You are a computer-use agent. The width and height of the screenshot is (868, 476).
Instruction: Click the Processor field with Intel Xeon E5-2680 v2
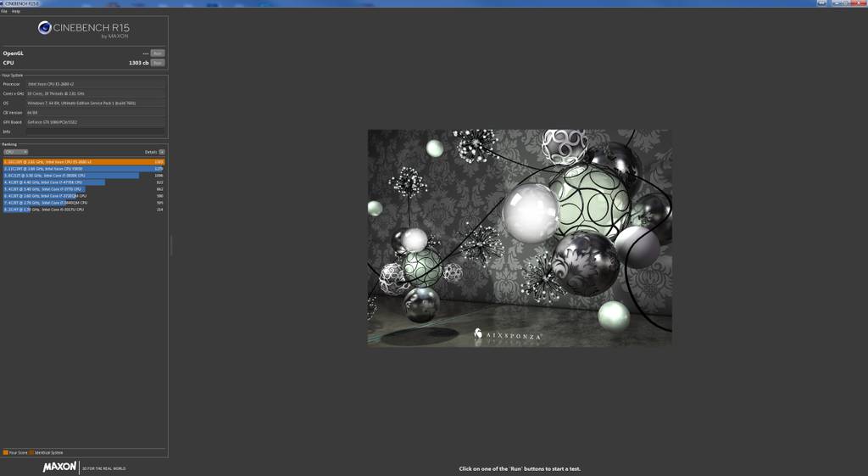coord(95,84)
